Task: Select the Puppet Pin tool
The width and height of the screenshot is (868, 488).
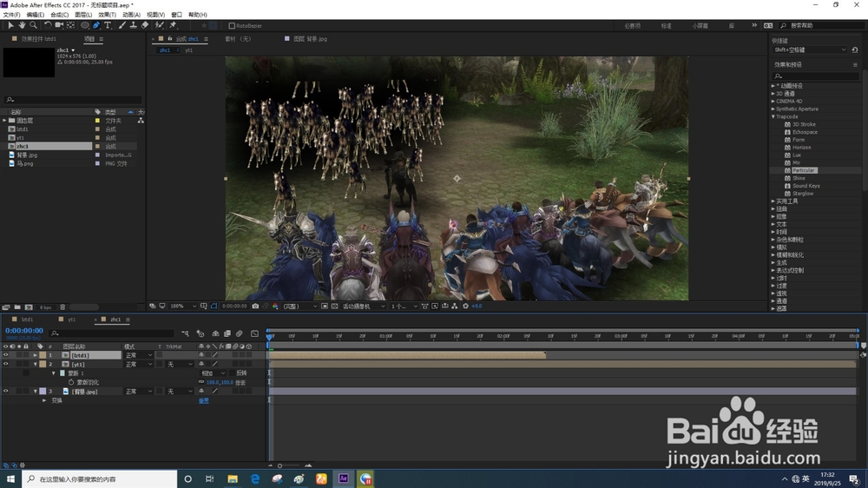Action: 173,25
